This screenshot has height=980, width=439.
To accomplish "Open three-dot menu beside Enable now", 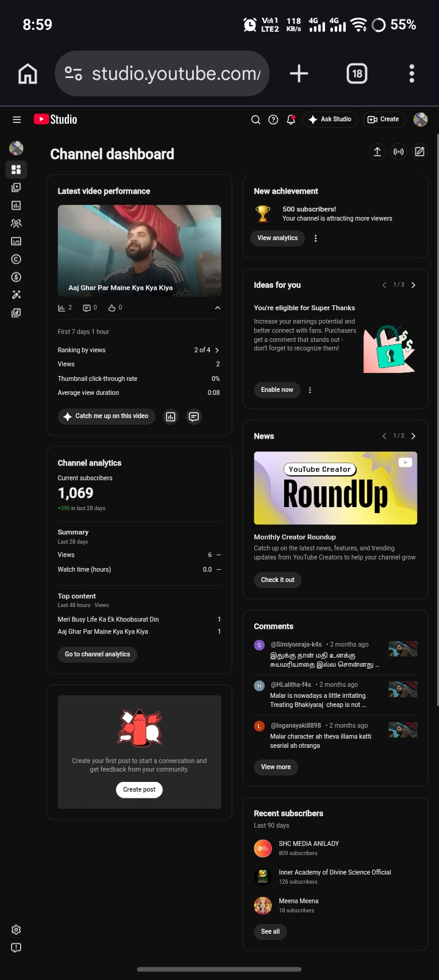I will [310, 390].
